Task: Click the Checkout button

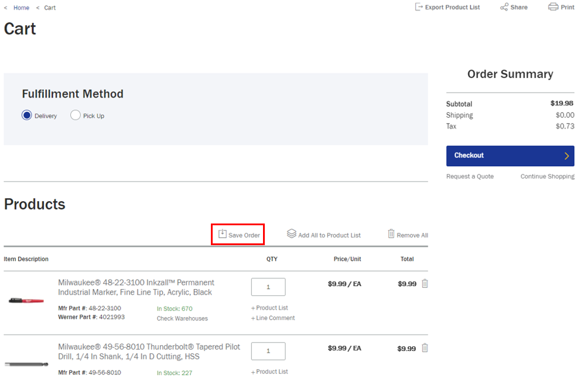Action: [510, 156]
